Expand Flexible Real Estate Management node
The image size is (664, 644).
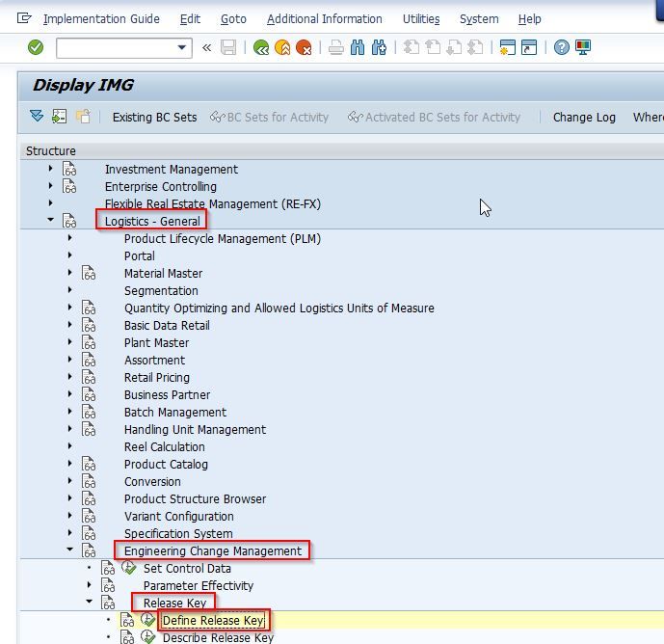click(x=50, y=203)
